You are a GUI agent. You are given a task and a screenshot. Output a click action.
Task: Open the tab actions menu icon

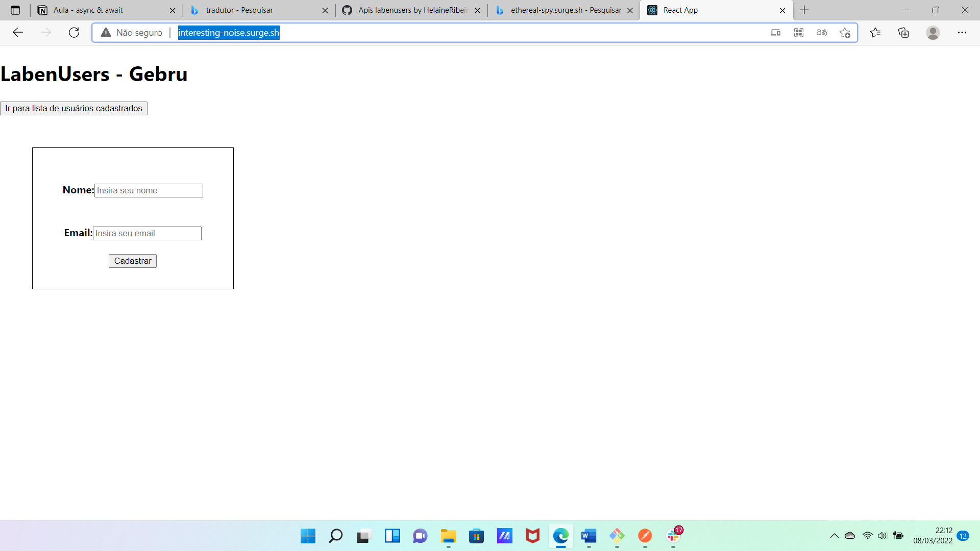click(x=15, y=10)
